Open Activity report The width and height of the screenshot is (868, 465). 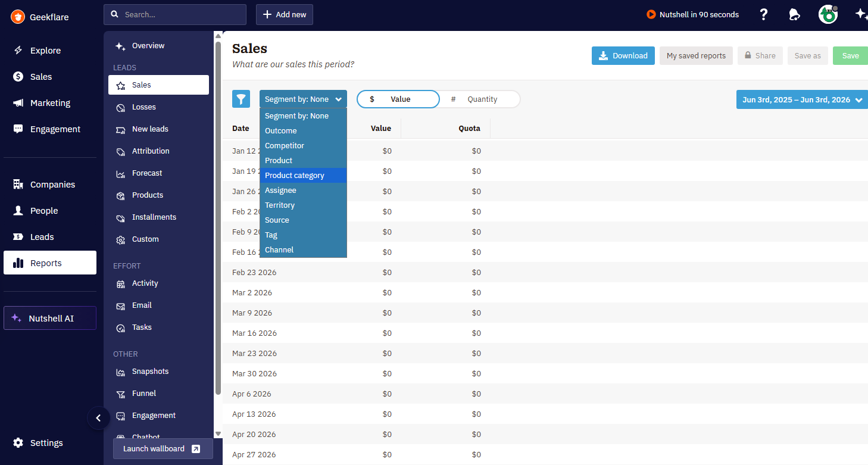coord(158,283)
